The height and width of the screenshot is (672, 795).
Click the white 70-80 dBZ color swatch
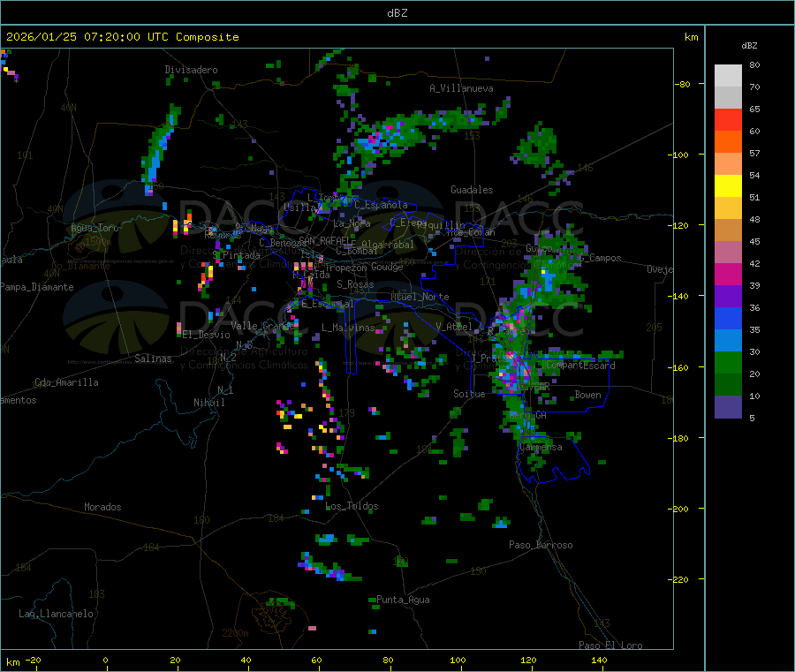pos(728,76)
